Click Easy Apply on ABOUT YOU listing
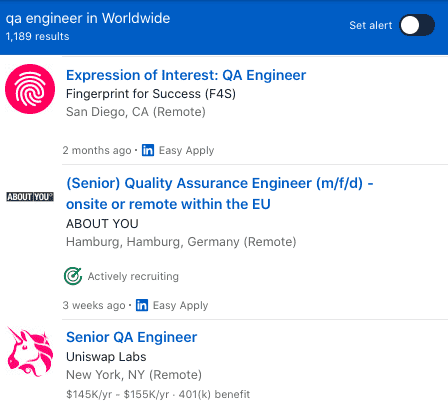The height and width of the screenshot is (412, 448). tap(180, 305)
